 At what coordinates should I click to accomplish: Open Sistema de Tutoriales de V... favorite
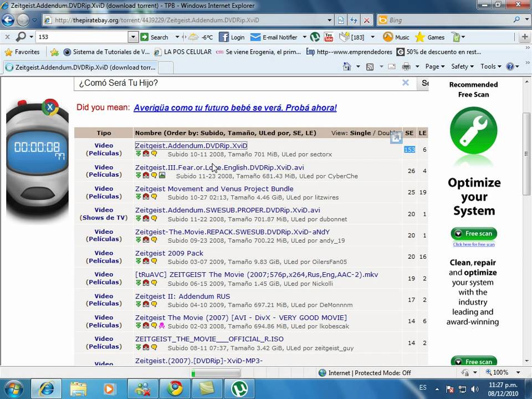(x=106, y=52)
